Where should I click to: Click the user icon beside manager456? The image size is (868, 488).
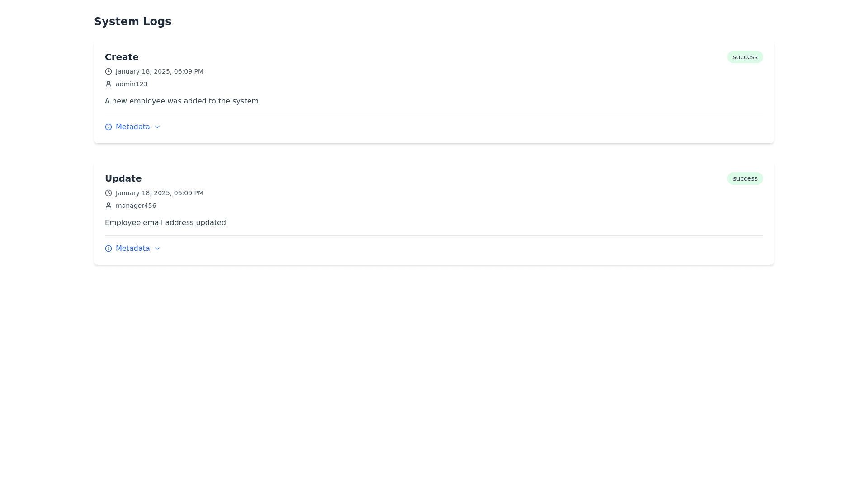click(x=108, y=206)
